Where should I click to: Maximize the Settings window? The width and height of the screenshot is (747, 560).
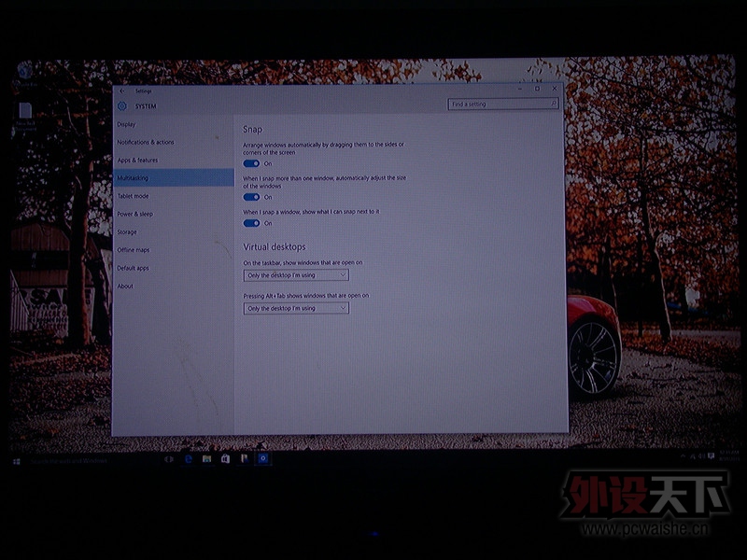[538, 89]
